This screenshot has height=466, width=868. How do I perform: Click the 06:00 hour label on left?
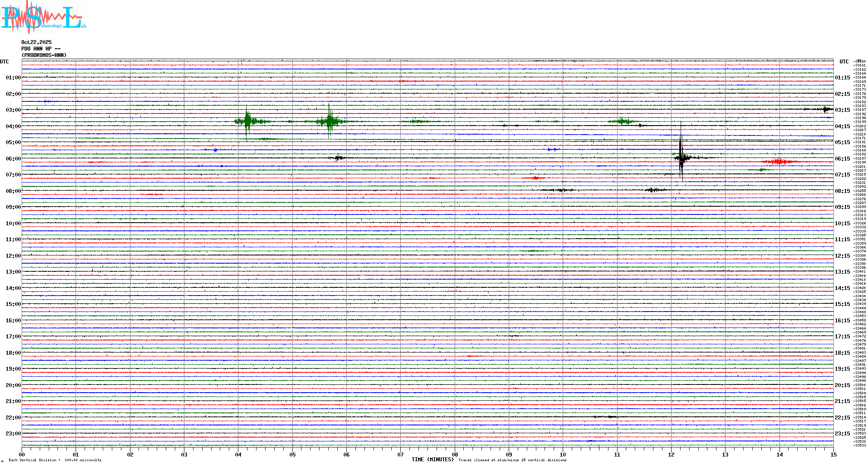point(13,159)
